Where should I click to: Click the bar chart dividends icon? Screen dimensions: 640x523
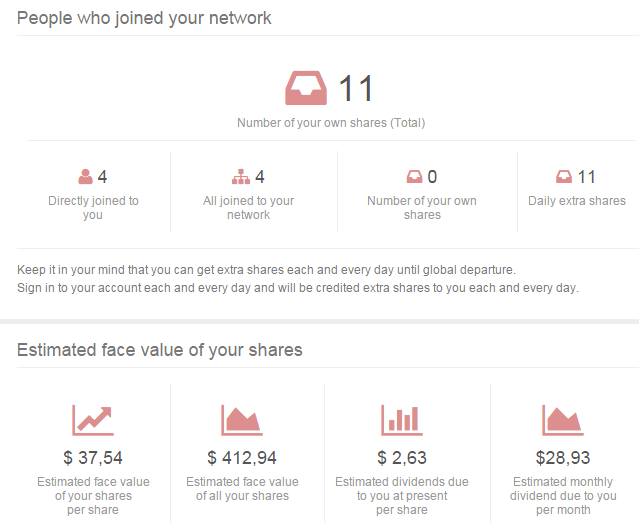402,419
